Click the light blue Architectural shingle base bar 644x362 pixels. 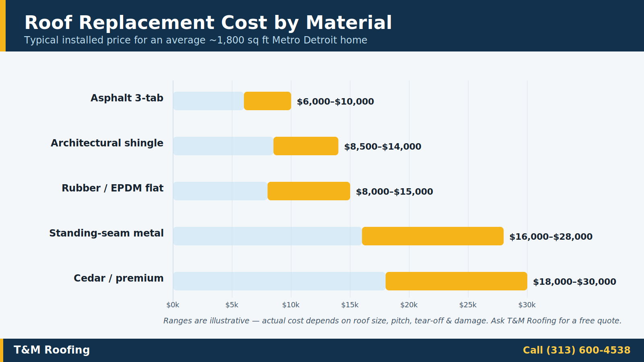tap(223, 146)
